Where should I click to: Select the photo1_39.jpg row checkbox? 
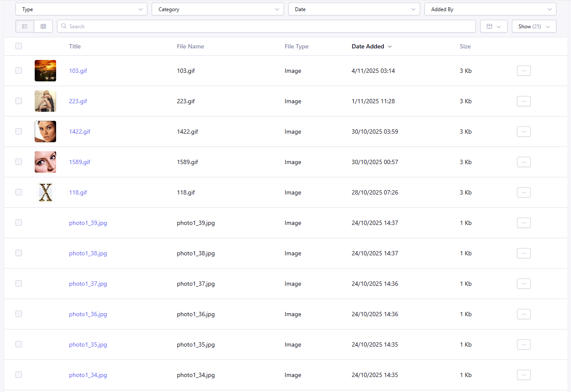click(x=18, y=223)
